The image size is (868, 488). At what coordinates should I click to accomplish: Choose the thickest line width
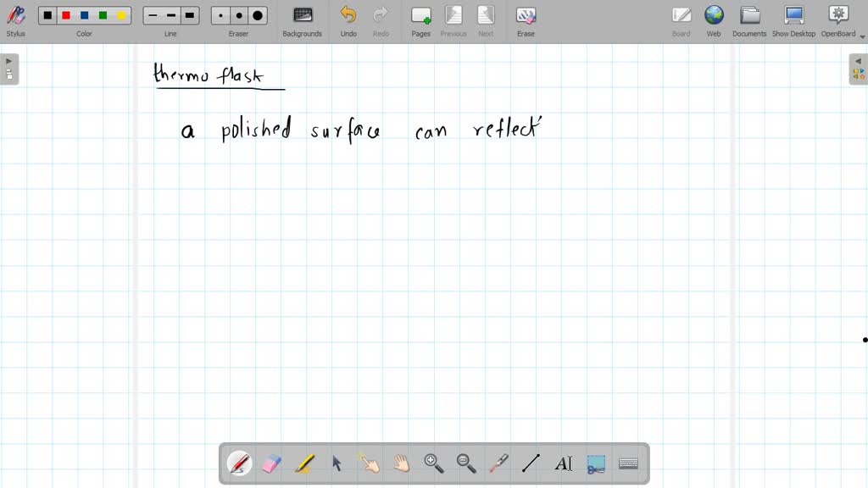(x=190, y=15)
